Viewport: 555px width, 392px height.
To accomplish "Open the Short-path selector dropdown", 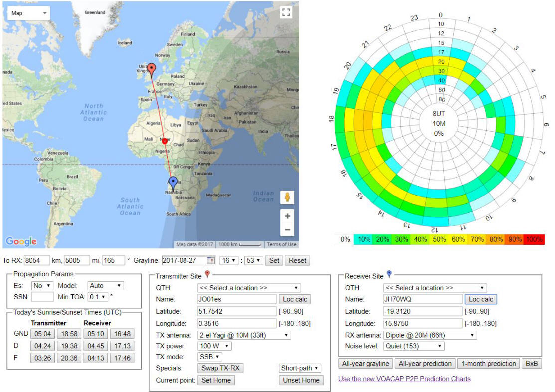I will [300, 368].
